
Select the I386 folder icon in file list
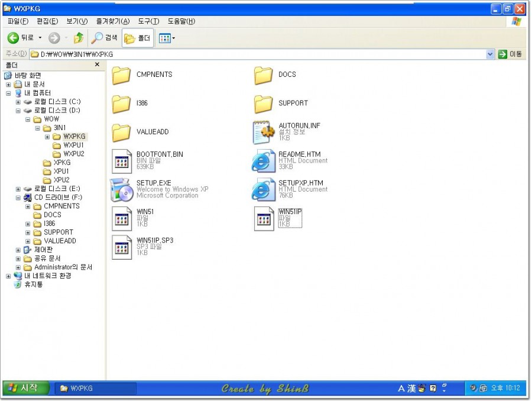[121, 104]
